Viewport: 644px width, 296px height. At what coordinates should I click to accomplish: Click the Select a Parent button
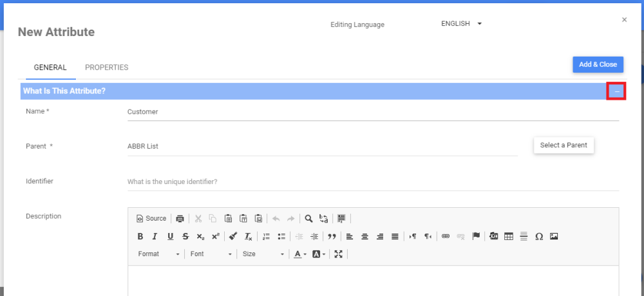563,145
